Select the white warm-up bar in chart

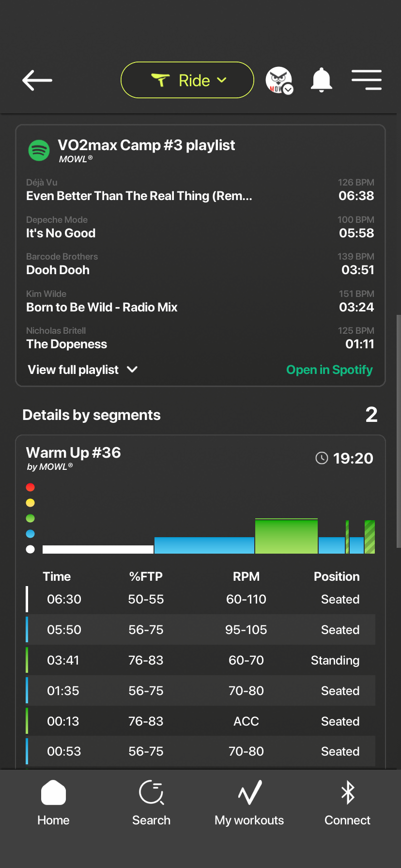(x=98, y=549)
